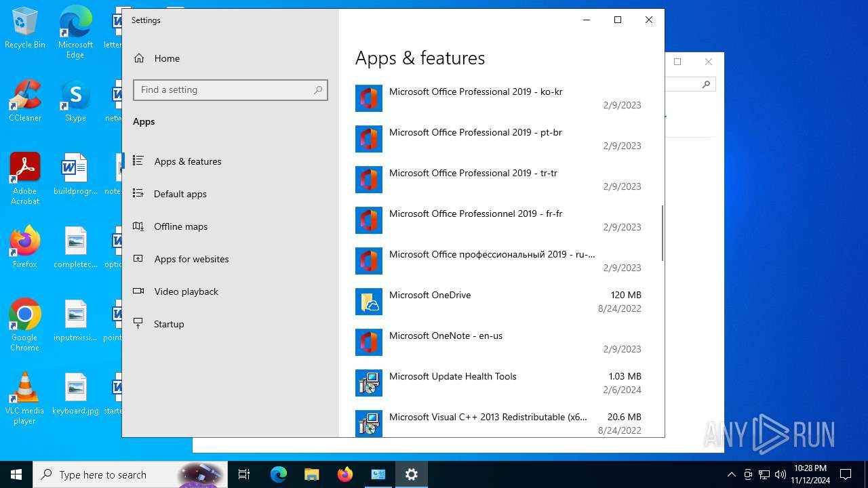Image resolution: width=868 pixels, height=488 pixels.
Task: Click the Office icon for tr-tr entry
Action: pyautogui.click(x=369, y=180)
